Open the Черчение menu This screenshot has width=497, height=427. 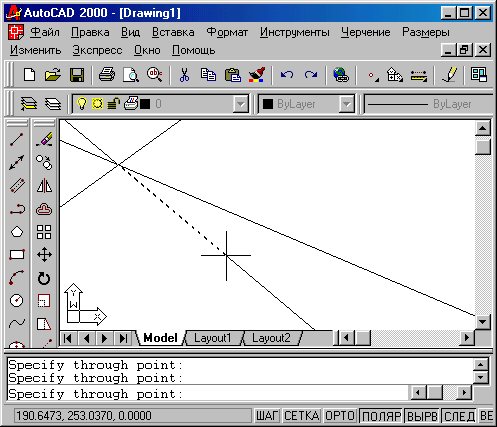coord(365,32)
